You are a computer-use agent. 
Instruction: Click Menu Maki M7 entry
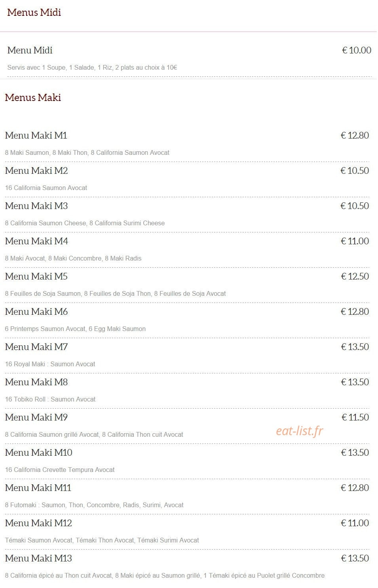36,347
